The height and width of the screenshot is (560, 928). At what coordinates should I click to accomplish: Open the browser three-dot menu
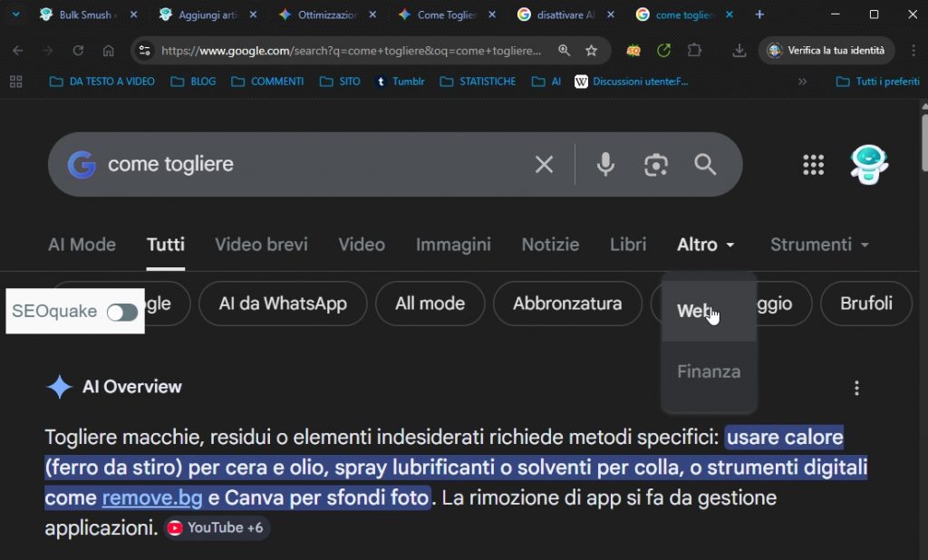pyautogui.click(x=914, y=51)
